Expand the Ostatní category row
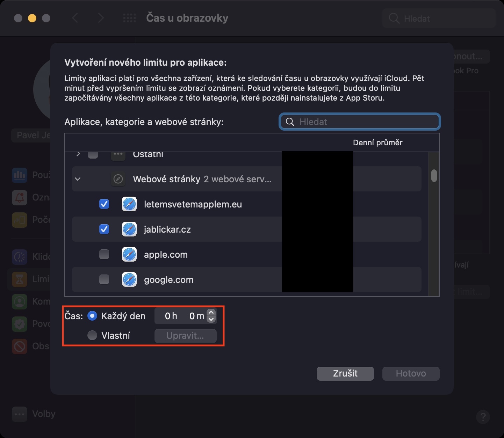This screenshot has width=504, height=438. (78, 154)
